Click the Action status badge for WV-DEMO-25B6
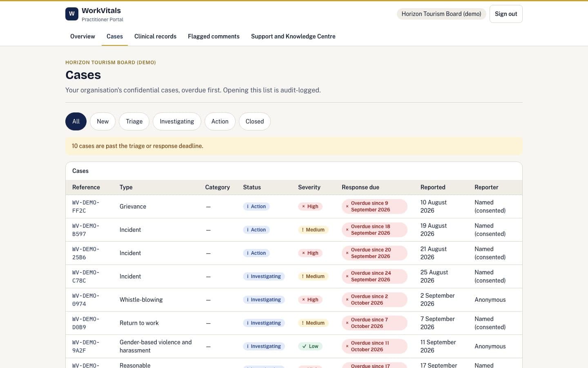Image resolution: width=588 pixels, height=368 pixels. (x=256, y=253)
